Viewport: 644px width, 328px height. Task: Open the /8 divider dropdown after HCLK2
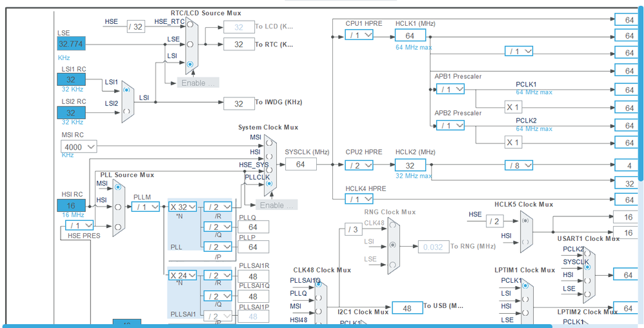519,165
